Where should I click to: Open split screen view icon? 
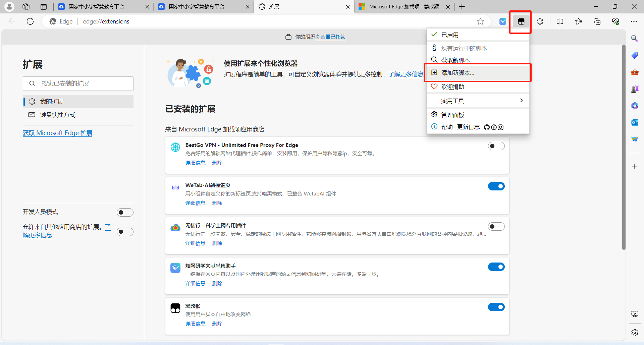[x=560, y=21]
